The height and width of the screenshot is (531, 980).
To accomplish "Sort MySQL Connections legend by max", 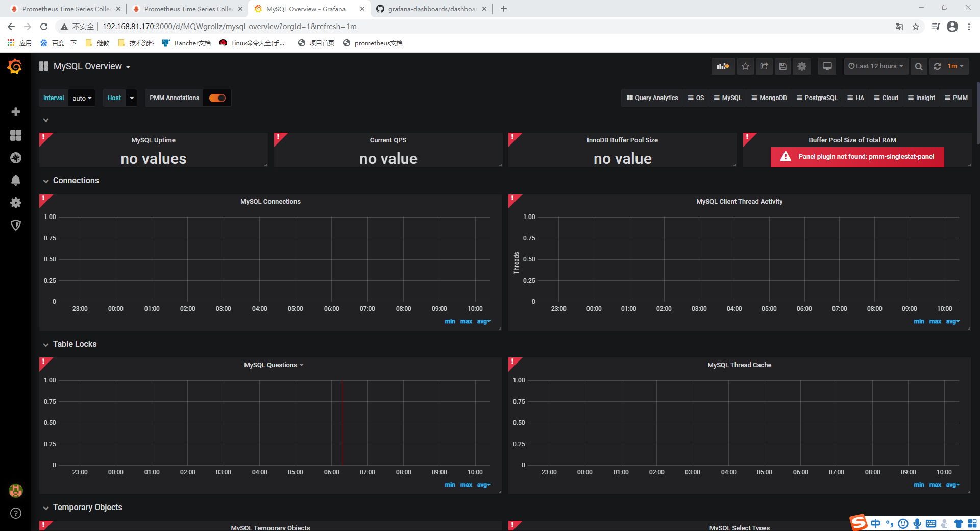I will (466, 322).
